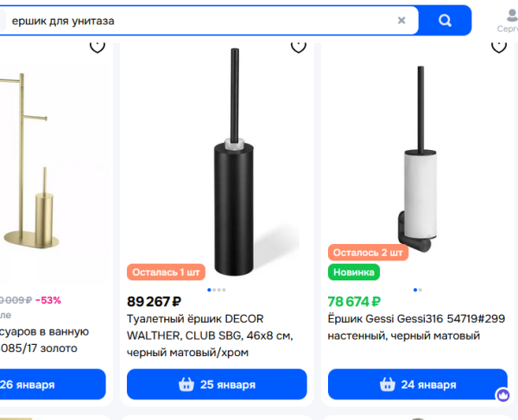Click the 78 674 ₽ price
The height and width of the screenshot is (420, 518).
[354, 301]
